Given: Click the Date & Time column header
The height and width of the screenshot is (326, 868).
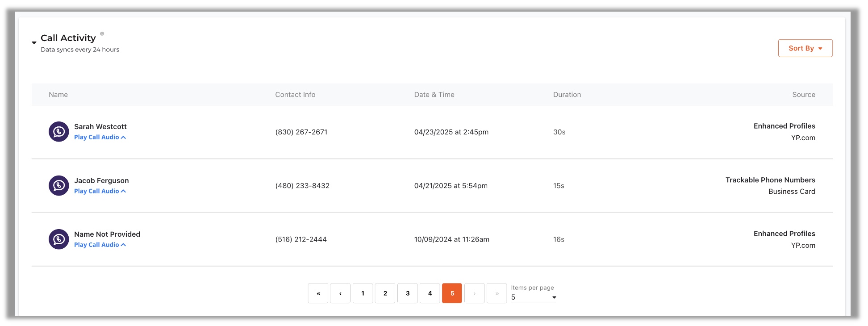Looking at the screenshot, I should pyautogui.click(x=434, y=95).
